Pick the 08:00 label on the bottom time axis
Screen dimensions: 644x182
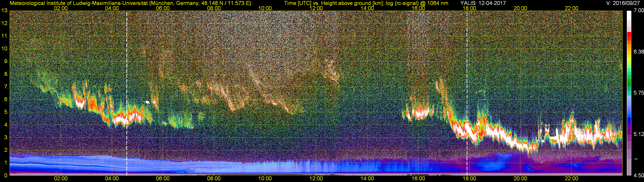click(x=214, y=179)
